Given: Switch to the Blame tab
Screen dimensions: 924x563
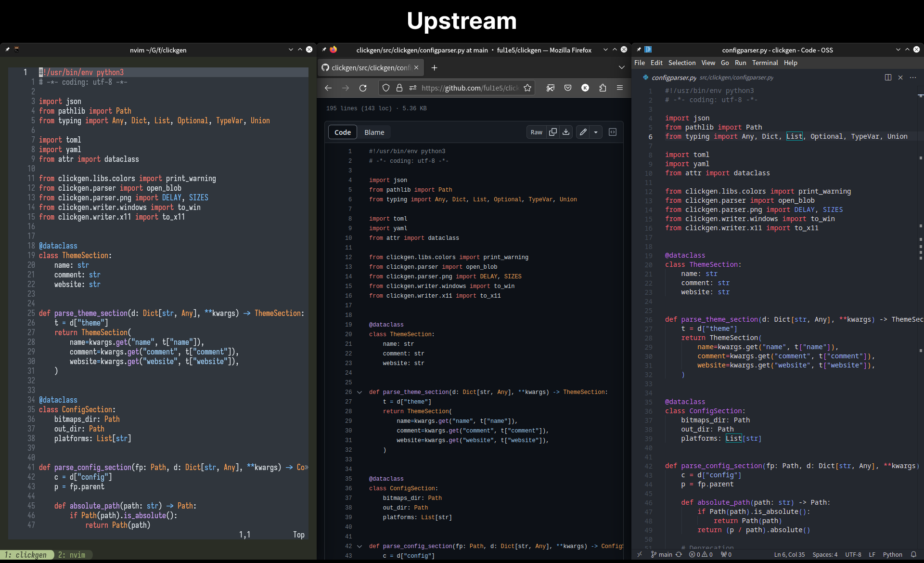Looking at the screenshot, I should (x=374, y=132).
